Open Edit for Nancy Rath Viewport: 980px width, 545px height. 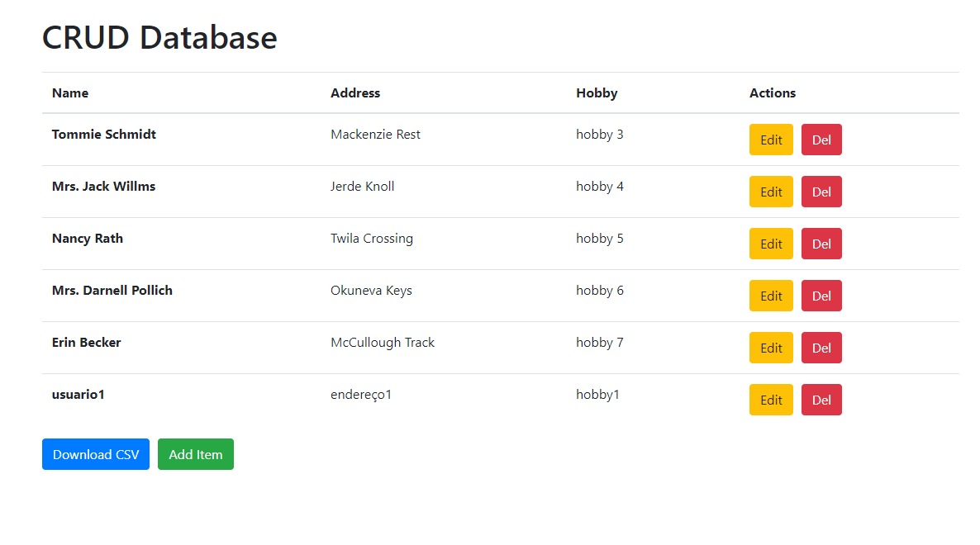click(x=770, y=244)
